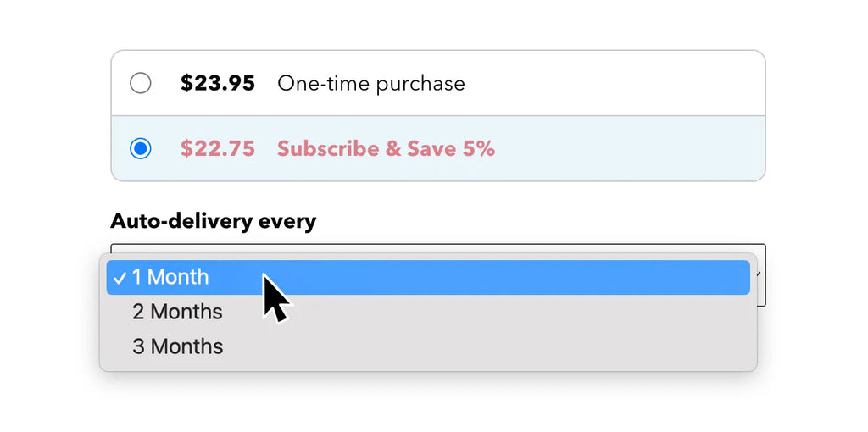
Task: Click the "5%" savings figure
Action: pos(478,149)
